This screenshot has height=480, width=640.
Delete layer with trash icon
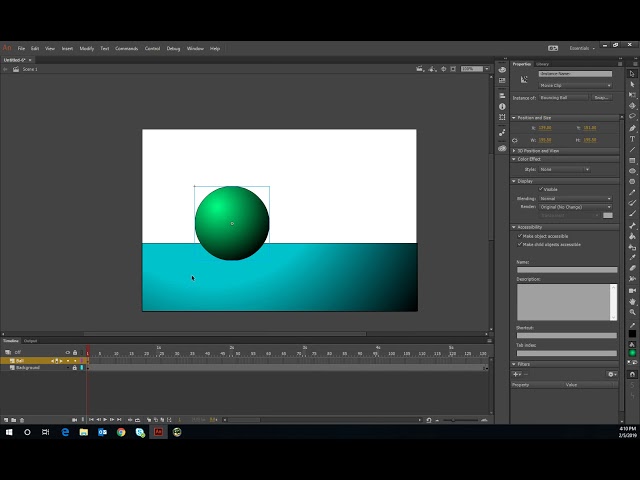(x=22, y=420)
